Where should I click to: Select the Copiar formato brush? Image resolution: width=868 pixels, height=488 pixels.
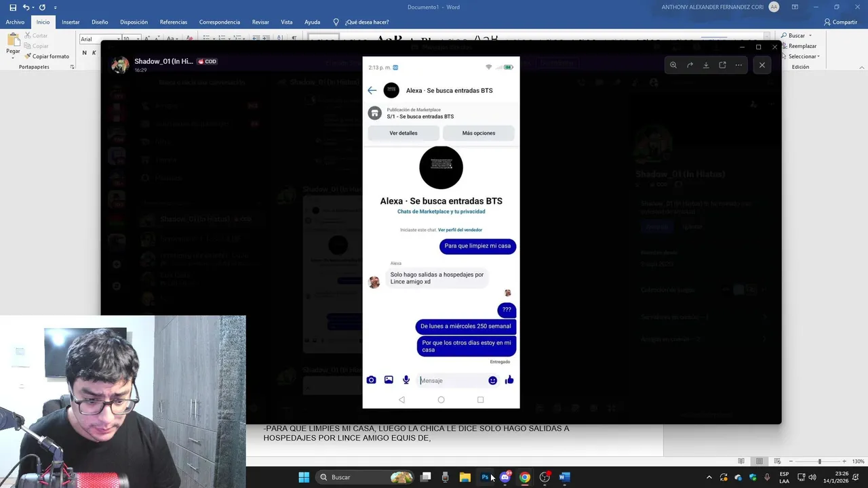(47, 56)
